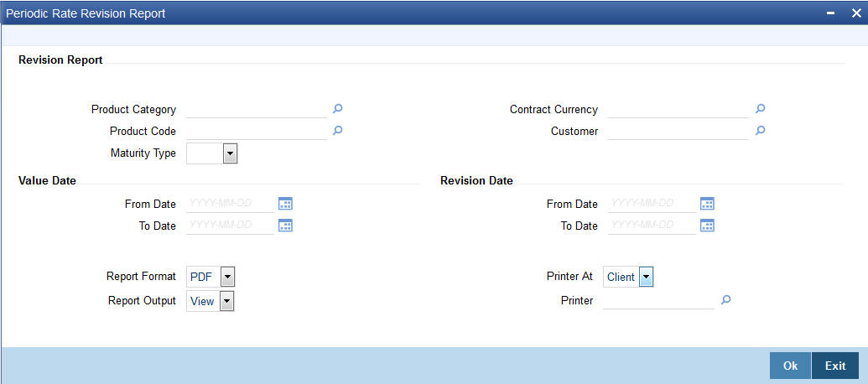Screen dimensions: 868x384
Task: Open the Product Category lookup search icon
Action: tap(338, 108)
